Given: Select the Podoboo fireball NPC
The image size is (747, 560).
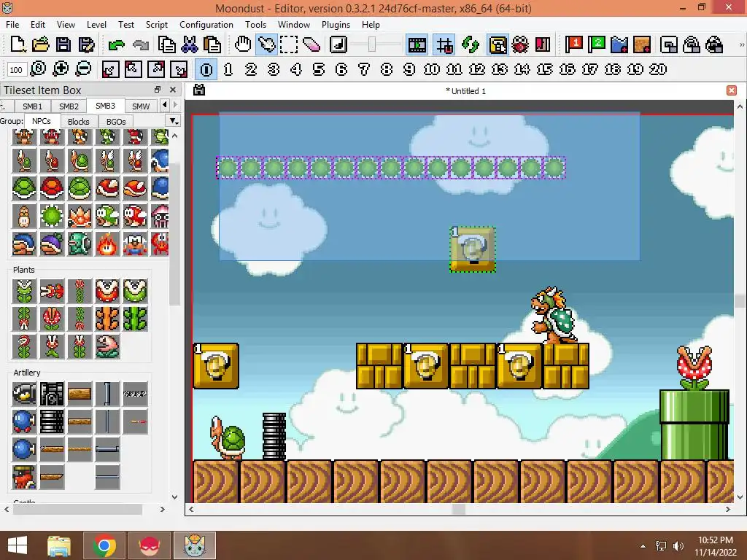Looking at the screenshot, I should pyautogui.click(x=107, y=244).
